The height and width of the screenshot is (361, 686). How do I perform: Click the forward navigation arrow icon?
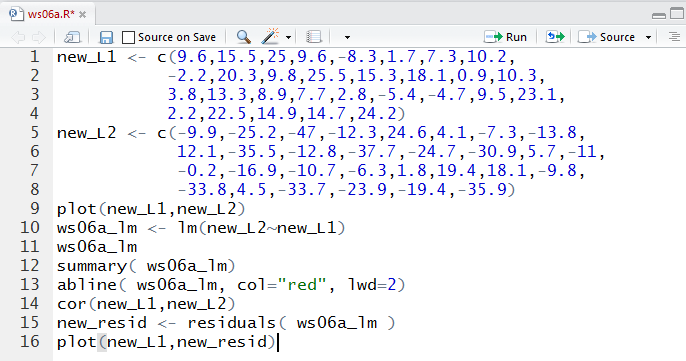point(39,37)
